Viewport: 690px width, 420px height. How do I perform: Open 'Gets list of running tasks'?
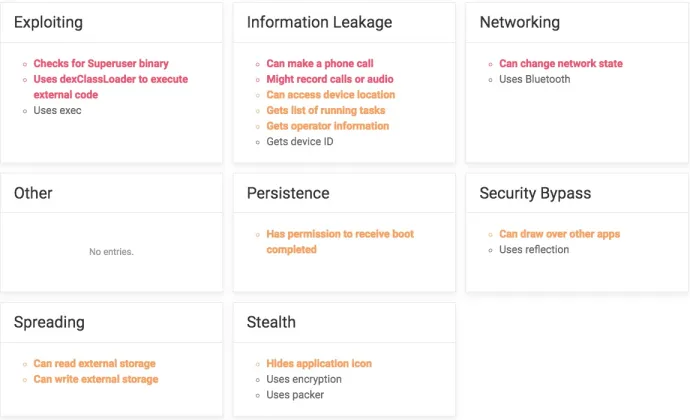click(326, 111)
